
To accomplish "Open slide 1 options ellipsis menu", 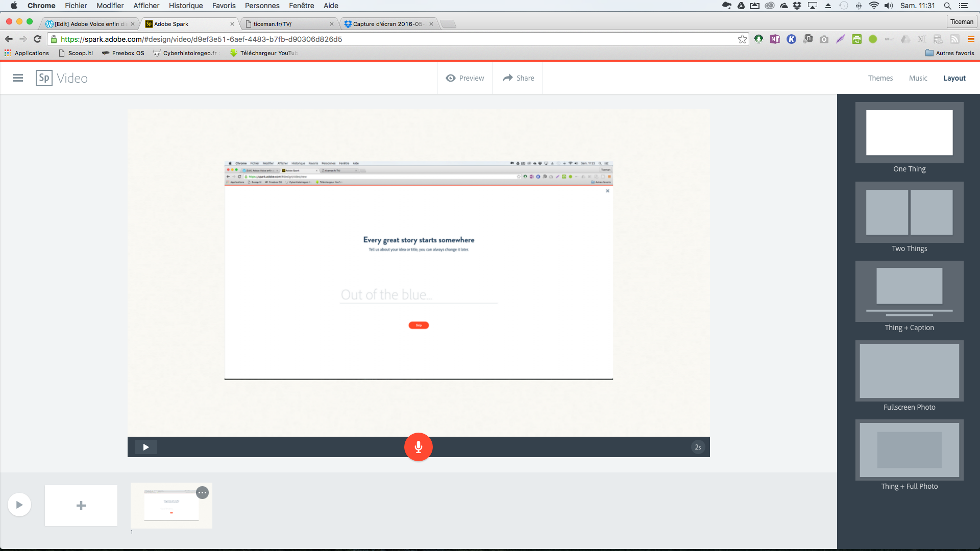I will point(203,493).
